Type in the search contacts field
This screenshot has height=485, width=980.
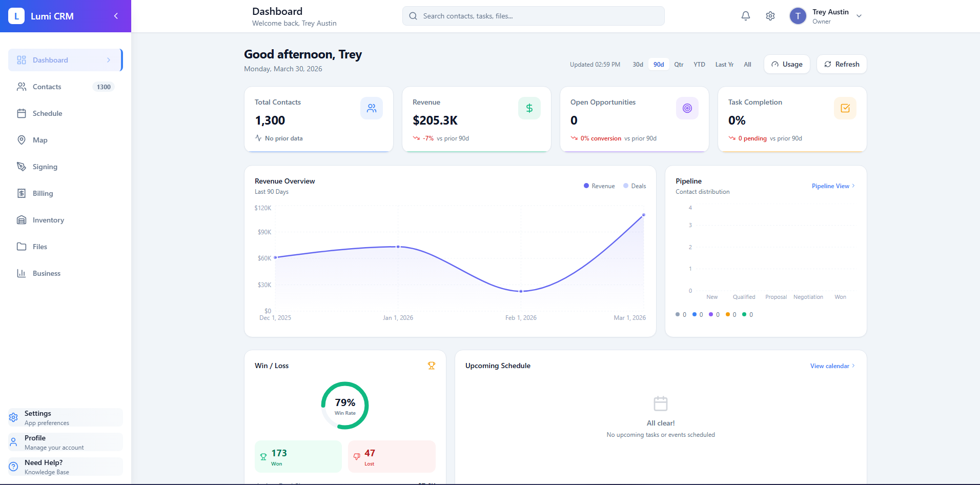533,16
